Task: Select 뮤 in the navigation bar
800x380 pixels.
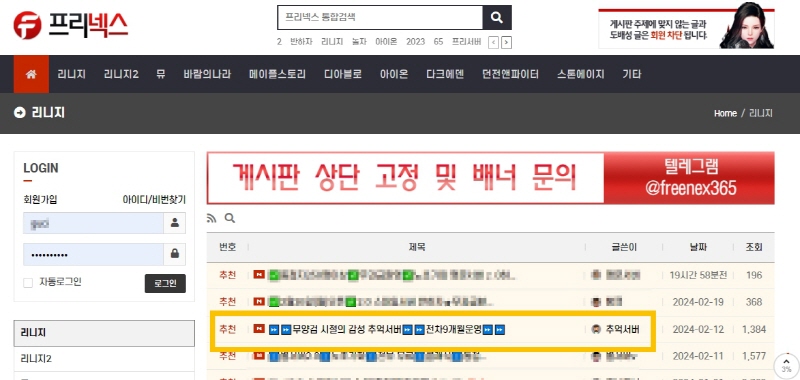Action: click(161, 74)
